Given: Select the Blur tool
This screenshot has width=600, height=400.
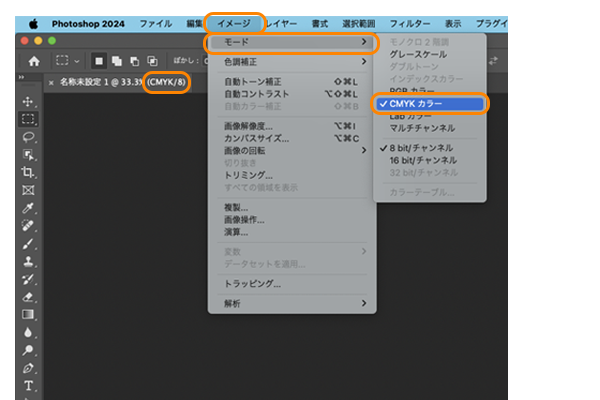Looking at the screenshot, I should tap(28, 332).
